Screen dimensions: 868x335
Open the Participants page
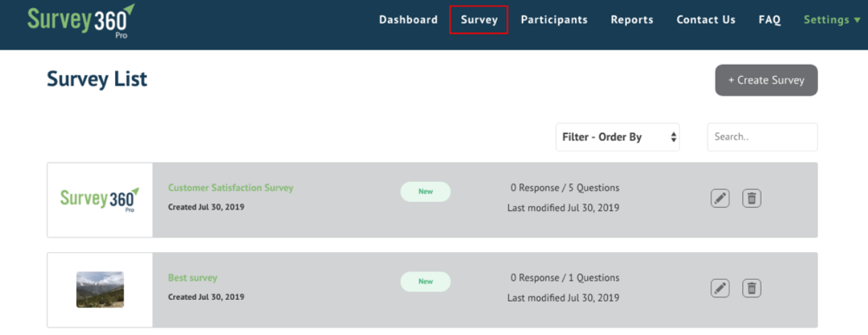pos(554,20)
